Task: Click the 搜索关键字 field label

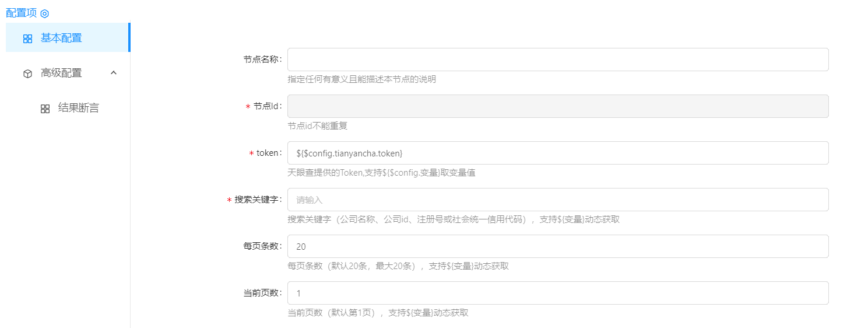Action: click(x=258, y=200)
